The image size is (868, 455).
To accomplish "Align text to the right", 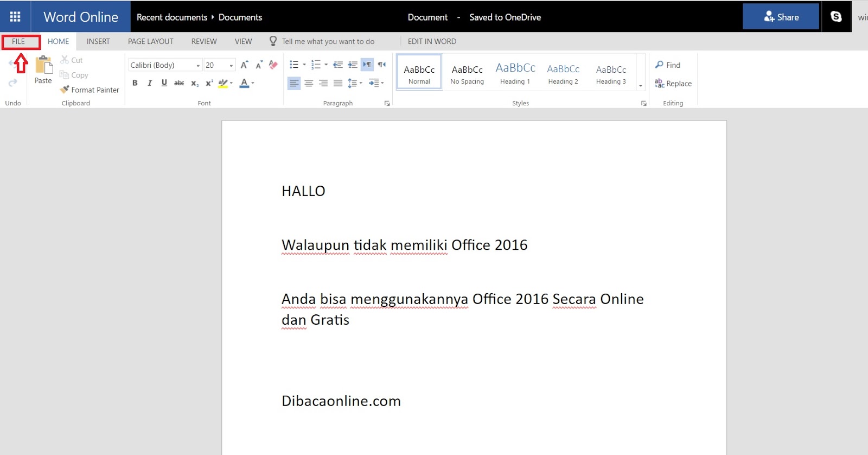I will click(323, 83).
